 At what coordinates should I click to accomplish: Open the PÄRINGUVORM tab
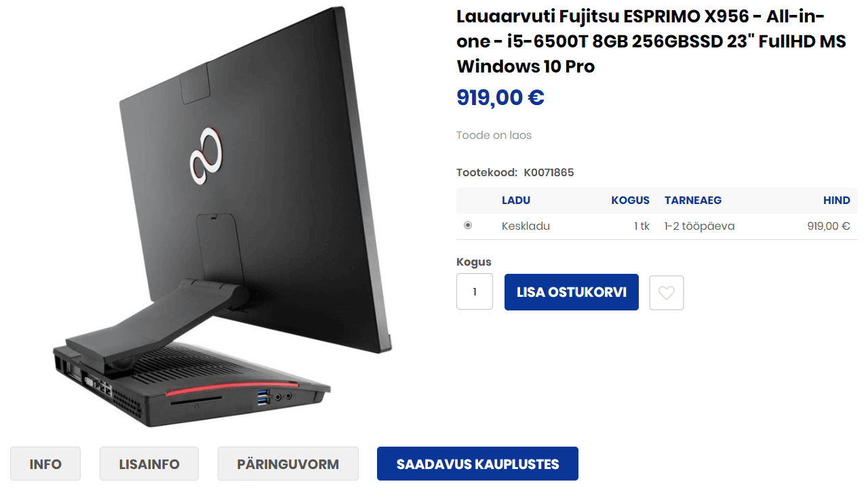(288, 464)
